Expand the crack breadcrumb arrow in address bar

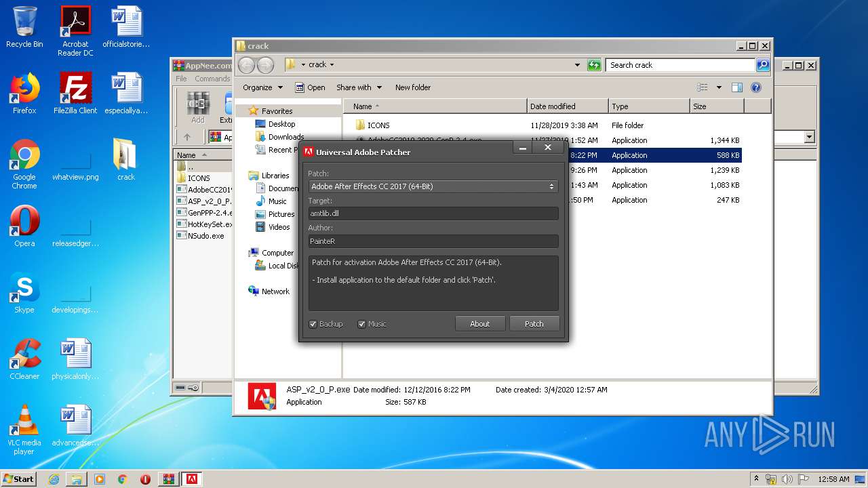332,65
